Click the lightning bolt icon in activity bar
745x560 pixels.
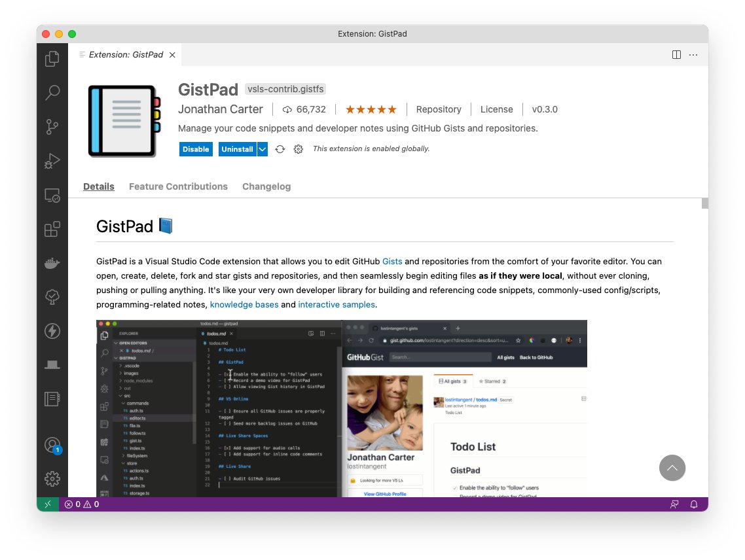point(52,331)
